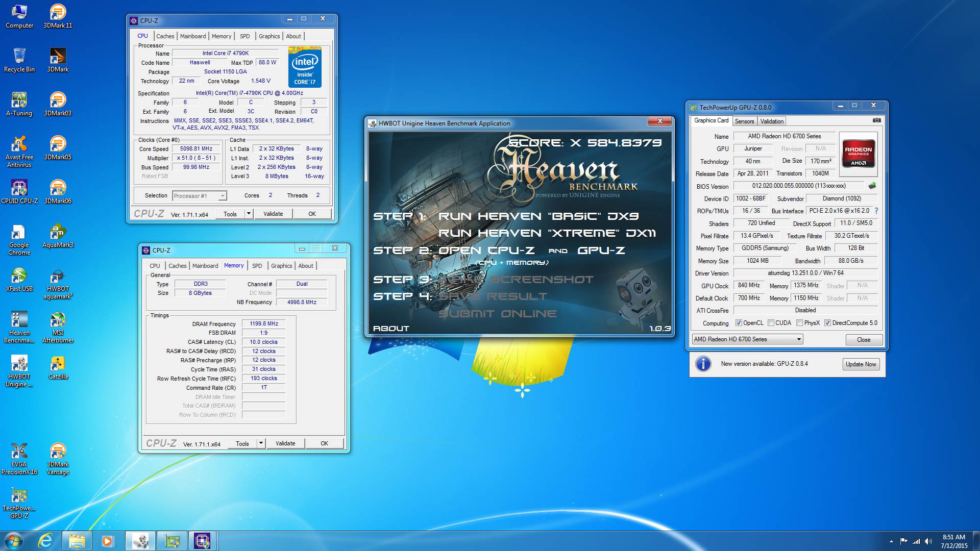Select the 3DMark06 shortcut
Screen dimensions: 980x551
click(58, 192)
